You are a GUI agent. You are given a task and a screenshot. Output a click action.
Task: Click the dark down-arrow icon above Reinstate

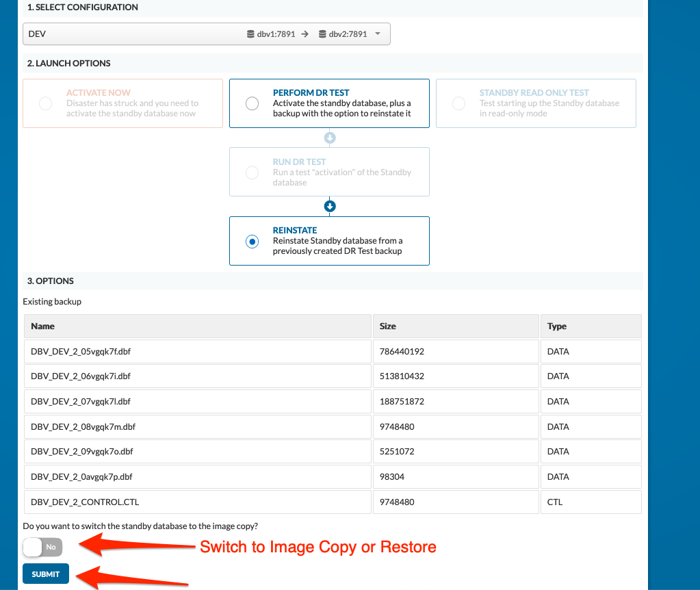[330, 206]
